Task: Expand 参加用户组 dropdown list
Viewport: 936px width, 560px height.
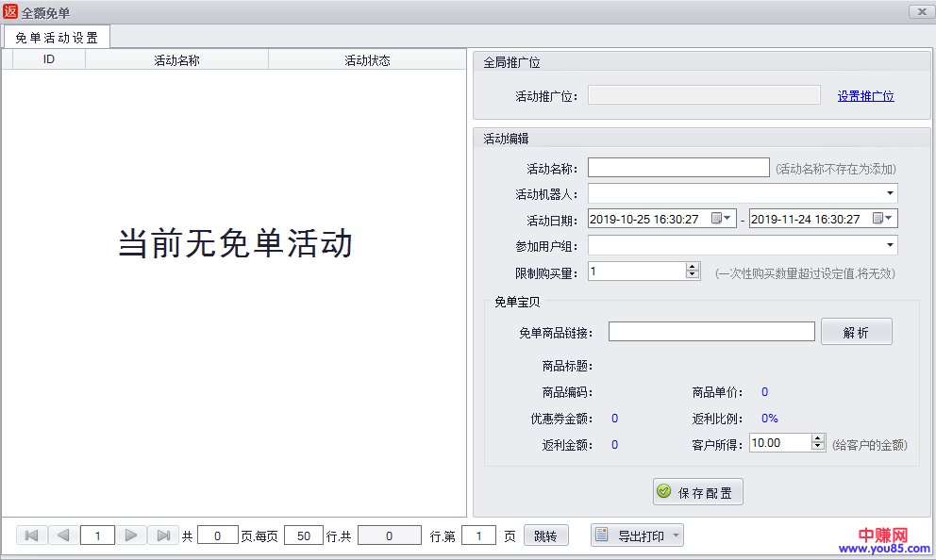Action: (x=890, y=245)
